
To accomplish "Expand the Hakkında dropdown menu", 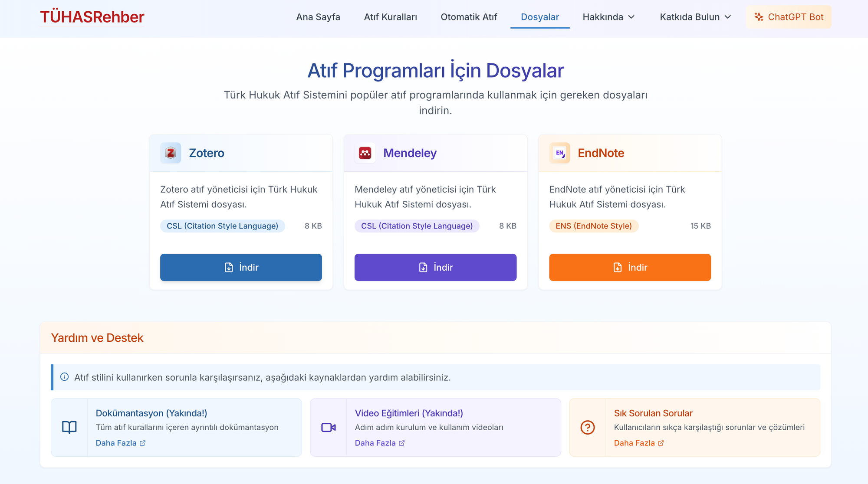I will 608,17.
